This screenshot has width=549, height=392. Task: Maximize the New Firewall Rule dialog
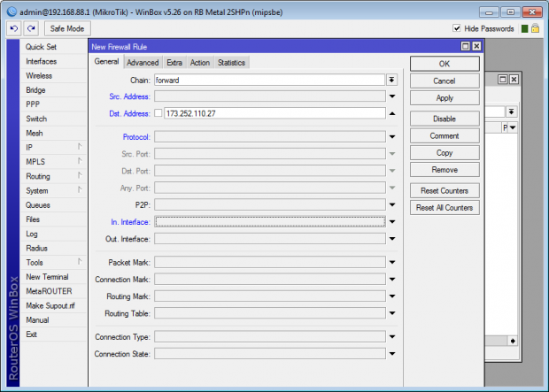pyautogui.click(x=465, y=46)
